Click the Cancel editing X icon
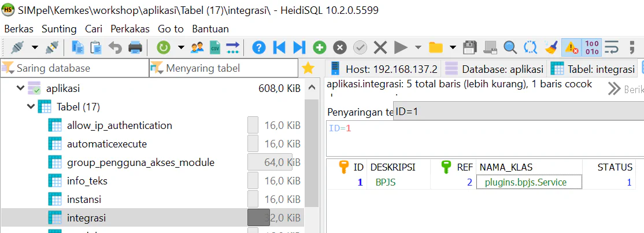644x233 pixels. point(380,47)
